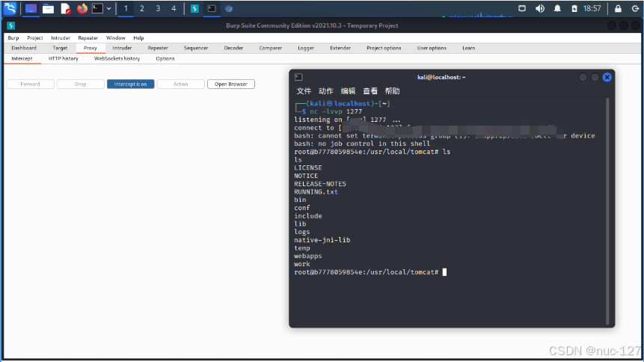This screenshot has width=644, height=362.
Task: Open the Help menu in Burp
Action: [x=138, y=38]
